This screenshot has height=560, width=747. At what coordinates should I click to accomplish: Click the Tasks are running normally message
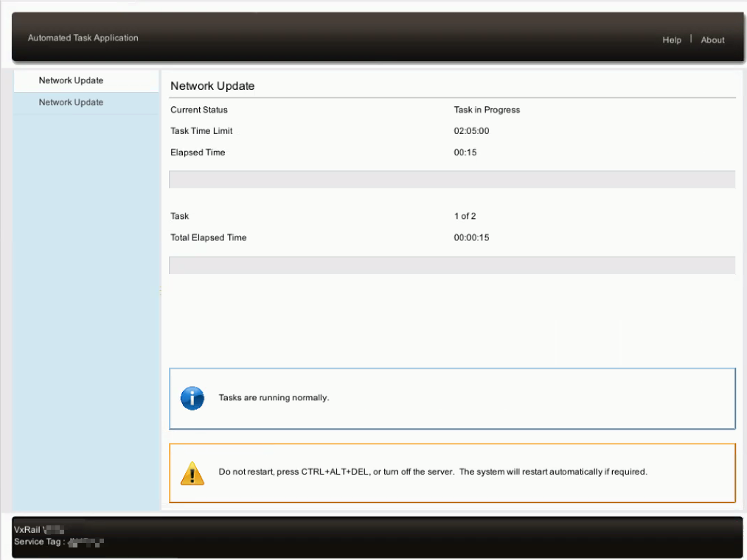coord(274,398)
